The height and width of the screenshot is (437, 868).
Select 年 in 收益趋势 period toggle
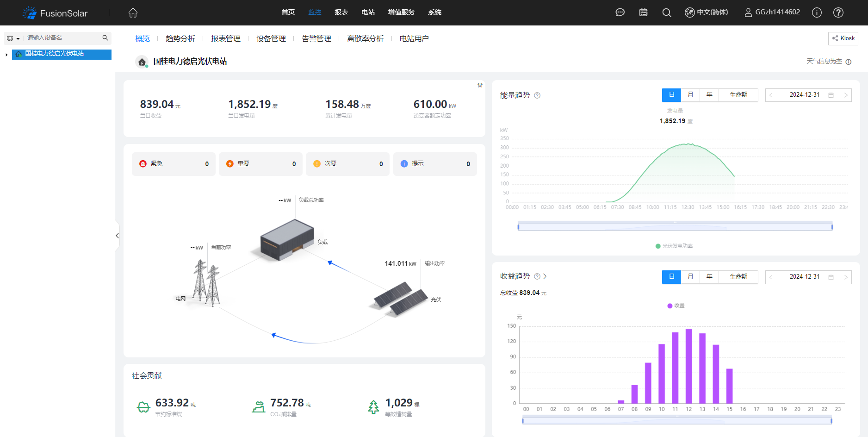(709, 277)
